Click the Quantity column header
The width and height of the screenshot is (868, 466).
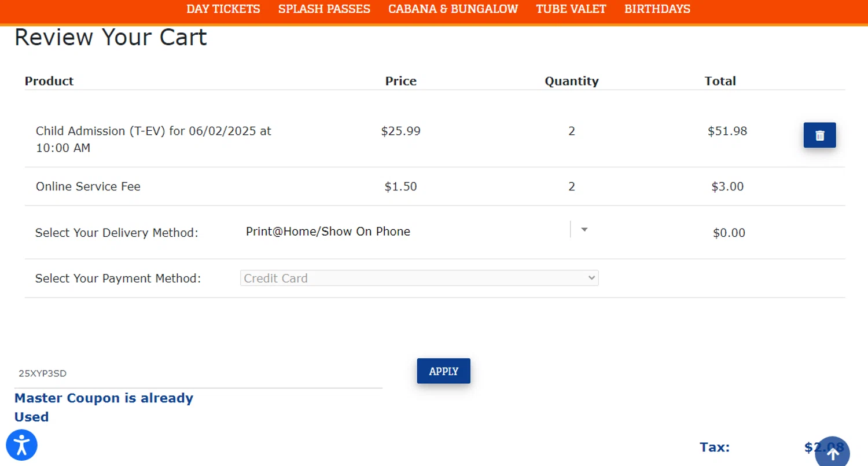(572, 81)
